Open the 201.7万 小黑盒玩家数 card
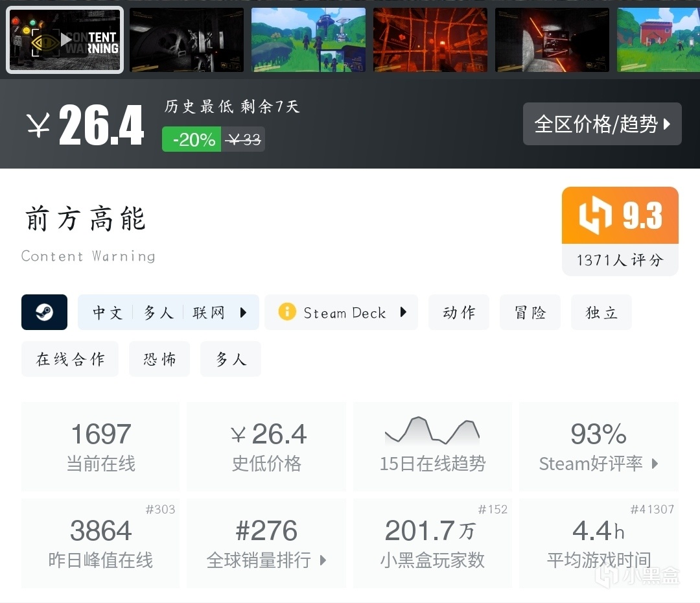 (x=432, y=543)
